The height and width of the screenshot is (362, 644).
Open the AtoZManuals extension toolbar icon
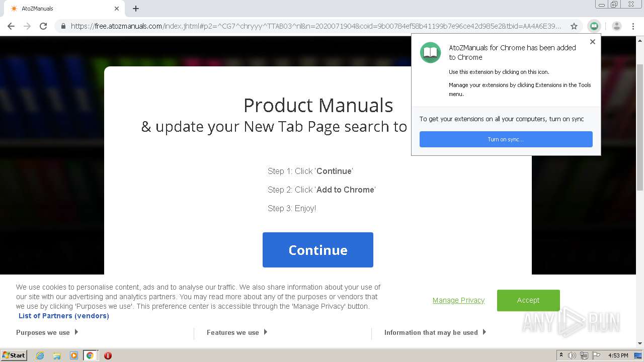click(x=594, y=26)
